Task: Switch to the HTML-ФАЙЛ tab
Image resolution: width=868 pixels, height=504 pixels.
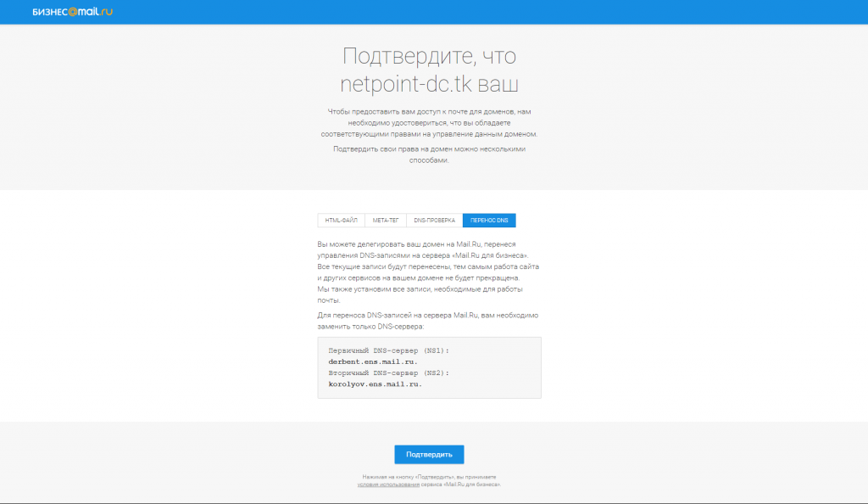Action: [x=342, y=221]
